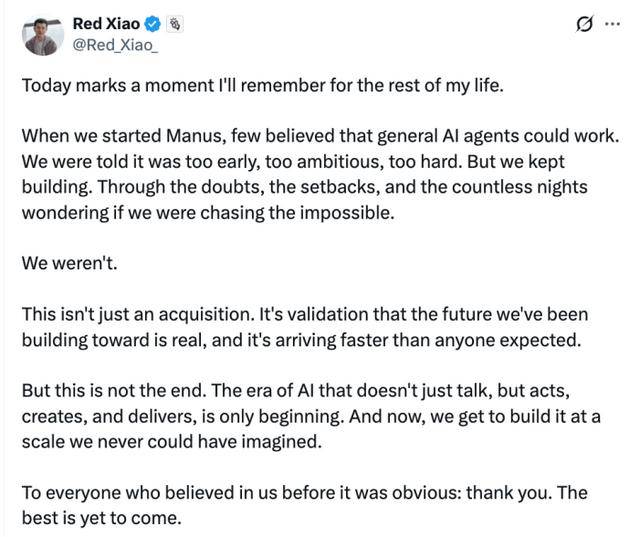Click the affiliation badge beside the checkmark
The image size is (640, 537).
pyautogui.click(x=173, y=22)
